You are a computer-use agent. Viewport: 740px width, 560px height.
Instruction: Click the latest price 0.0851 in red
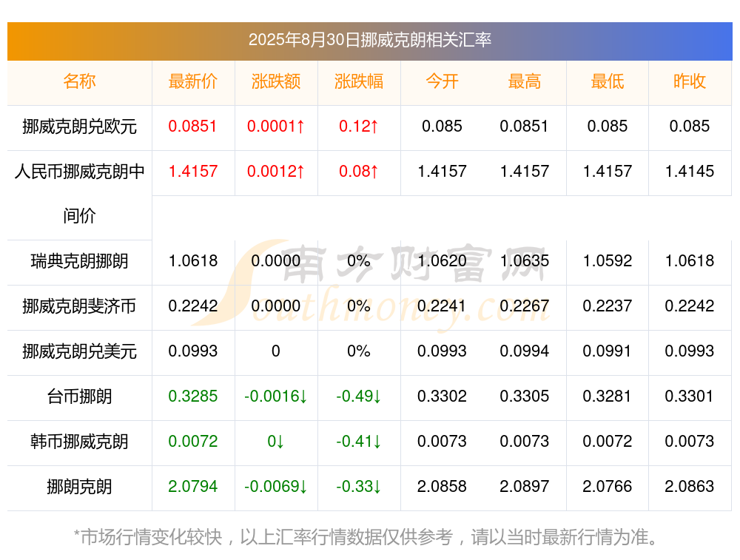click(x=193, y=126)
